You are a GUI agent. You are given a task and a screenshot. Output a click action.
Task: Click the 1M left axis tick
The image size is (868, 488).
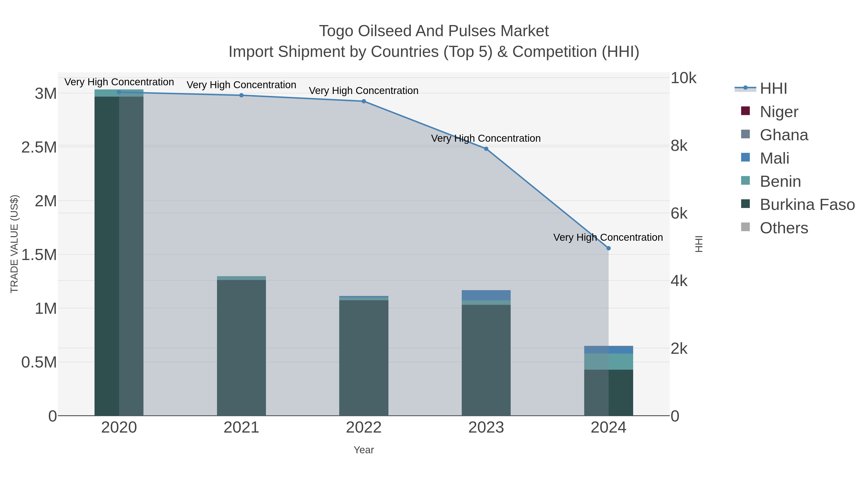(x=46, y=308)
